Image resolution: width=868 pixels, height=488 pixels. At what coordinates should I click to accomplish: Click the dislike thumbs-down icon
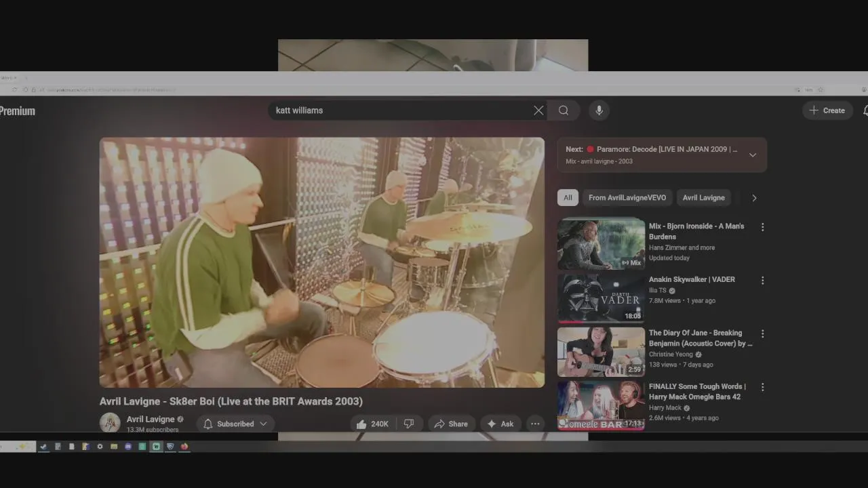[409, 424]
